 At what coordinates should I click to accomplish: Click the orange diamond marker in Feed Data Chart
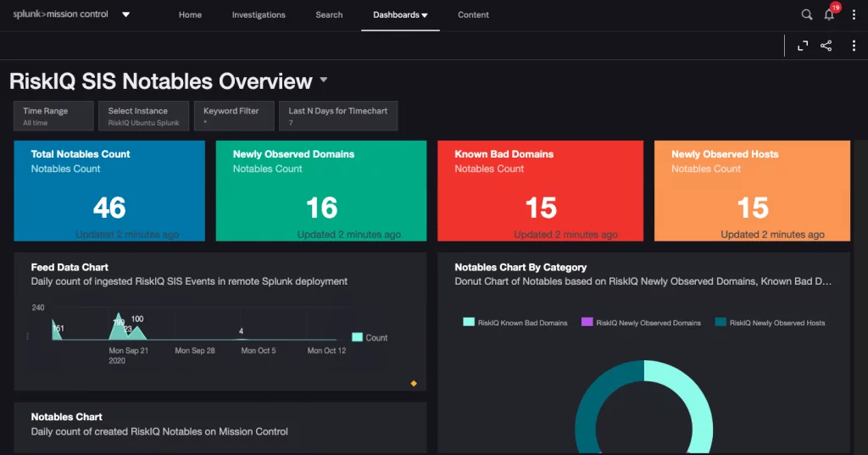tap(414, 383)
